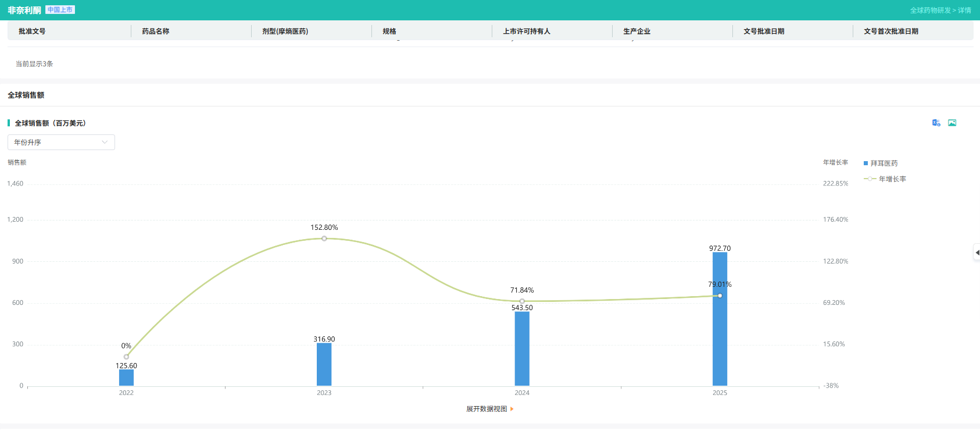This screenshot has width=980, height=434.
Task: Toggle 年增长率 legend line visibility
Action: click(x=885, y=179)
